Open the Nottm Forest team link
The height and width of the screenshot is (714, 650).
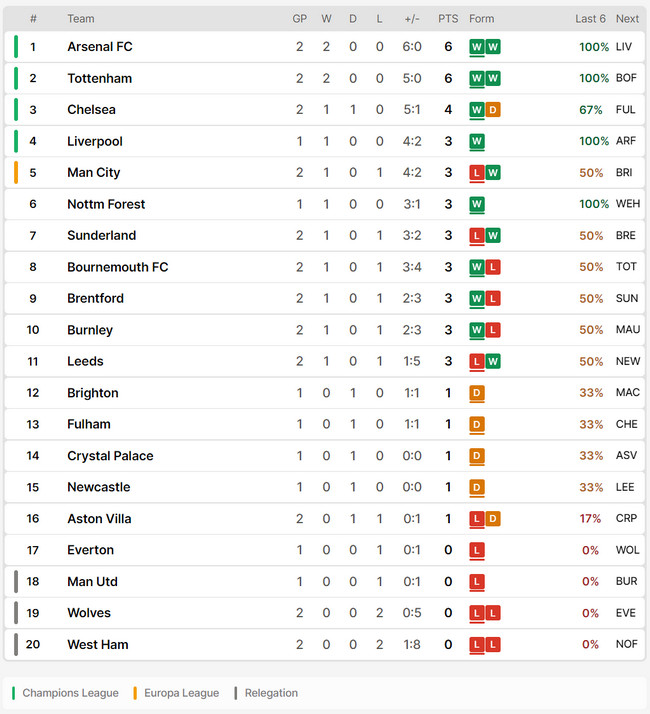point(106,204)
